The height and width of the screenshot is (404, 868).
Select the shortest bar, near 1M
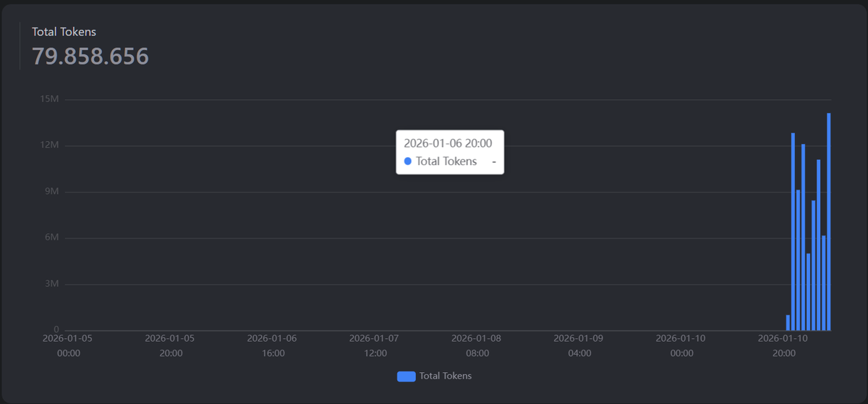pos(788,323)
